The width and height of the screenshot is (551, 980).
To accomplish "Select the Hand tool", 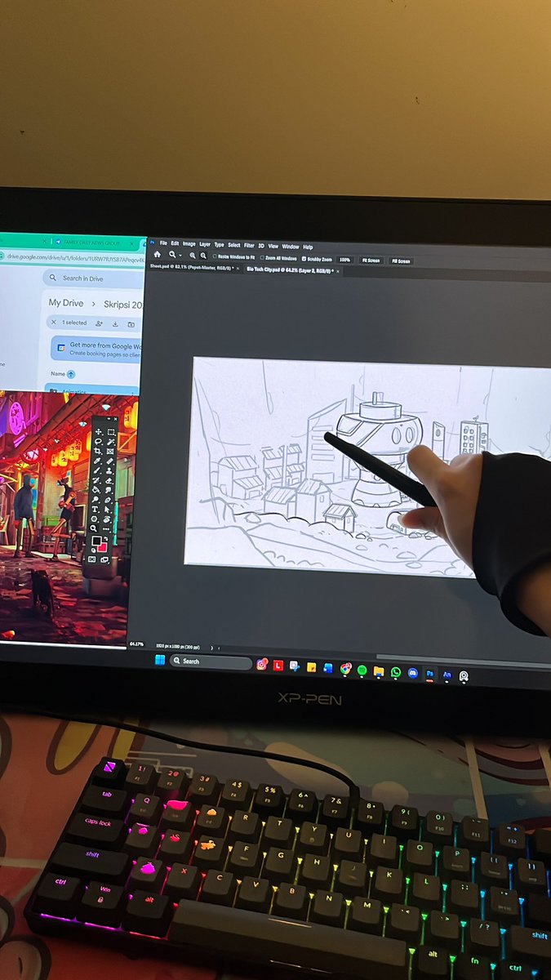I will [x=107, y=519].
